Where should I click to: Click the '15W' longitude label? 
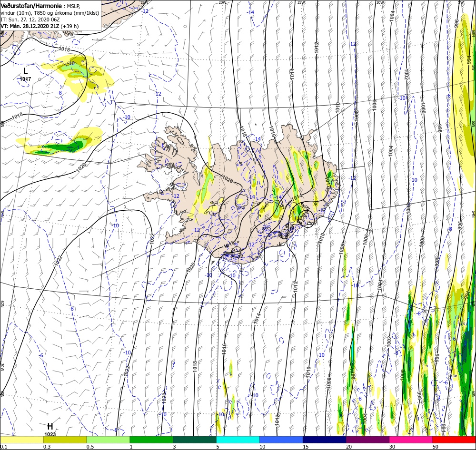301,2
